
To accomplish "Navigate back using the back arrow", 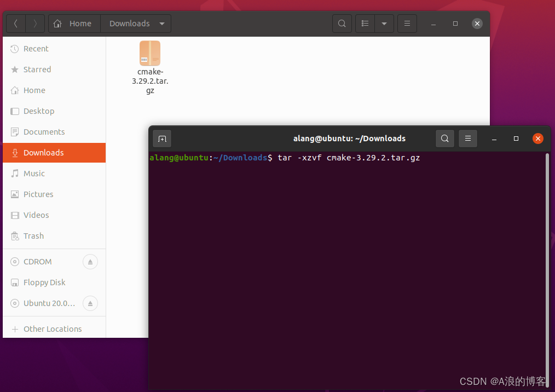I will point(15,24).
